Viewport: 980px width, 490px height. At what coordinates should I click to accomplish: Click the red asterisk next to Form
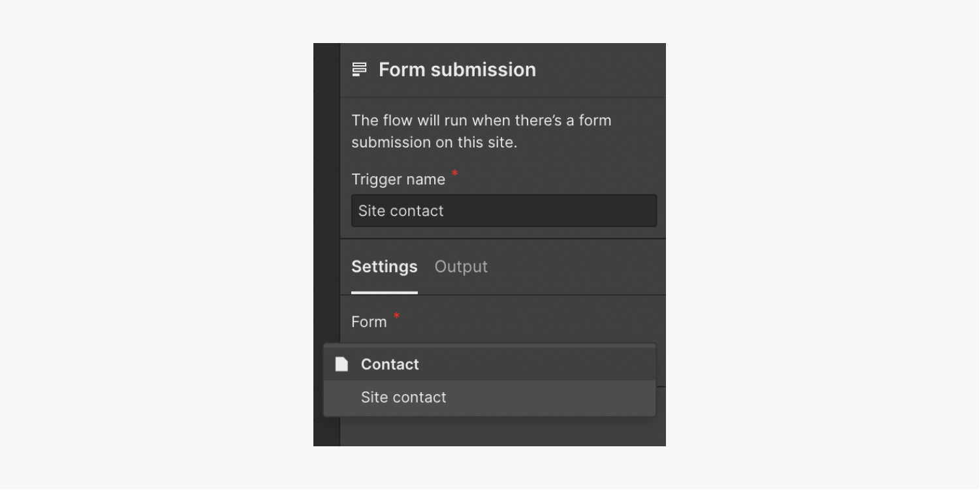click(x=396, y=316)
